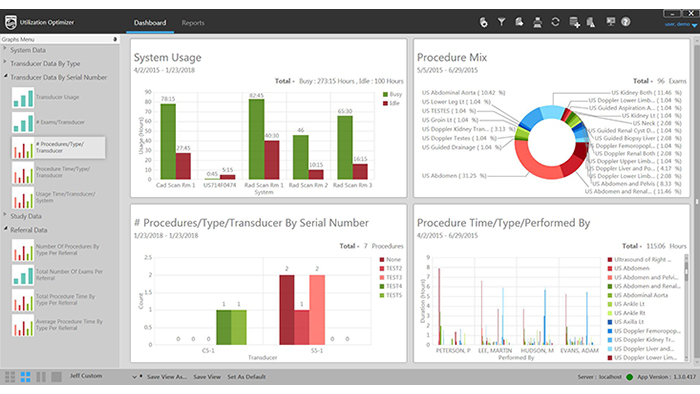Select Total Procedure Time By Type Per Referral

click(x=57, y=300)
